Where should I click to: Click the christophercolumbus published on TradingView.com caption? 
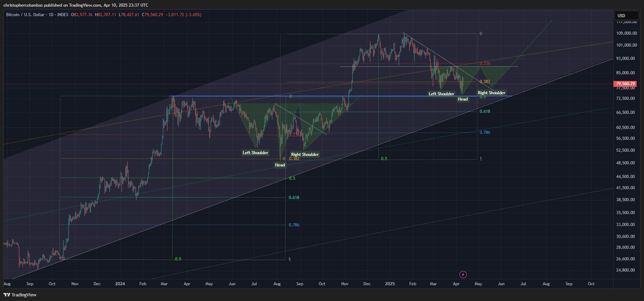click(x=76, y=5)
